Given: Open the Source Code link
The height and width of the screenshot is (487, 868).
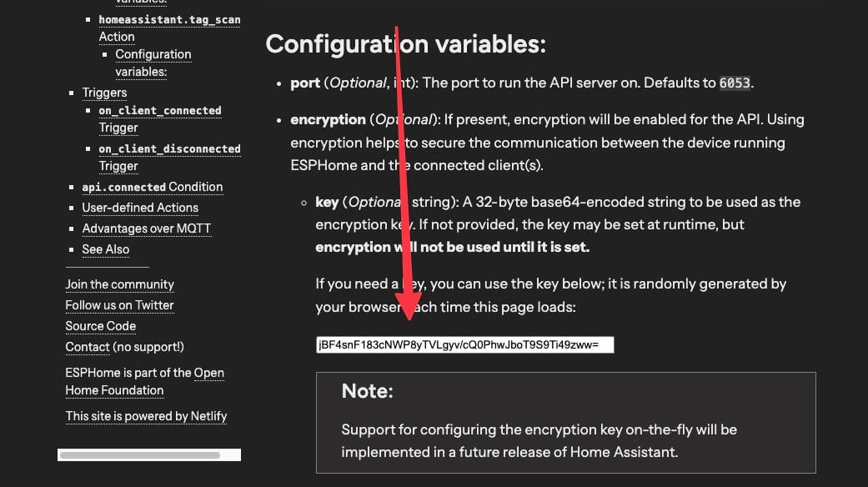Looking at the screenshot, I should [x=101, y=327].
